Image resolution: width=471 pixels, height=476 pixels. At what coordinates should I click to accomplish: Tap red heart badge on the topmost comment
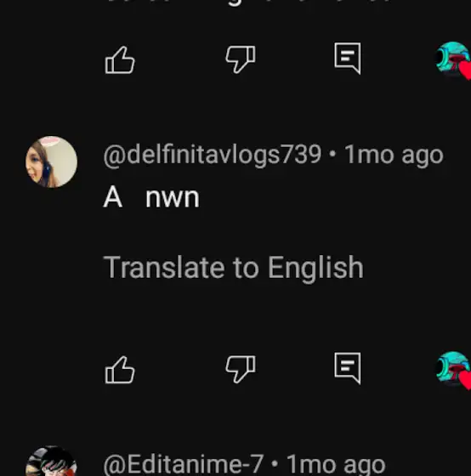(466, 71)
